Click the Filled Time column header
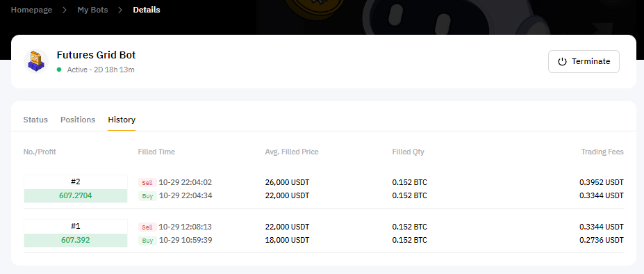The image size is (644, 274). [x=156, y=152]
